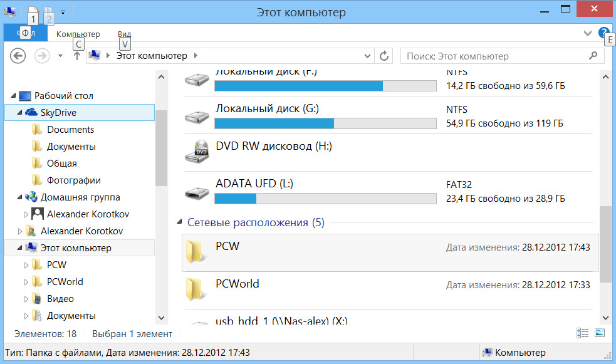This screenshot has width=616, height=364.
Task: Click the Back navigation arrow
Action: (18, 56)
